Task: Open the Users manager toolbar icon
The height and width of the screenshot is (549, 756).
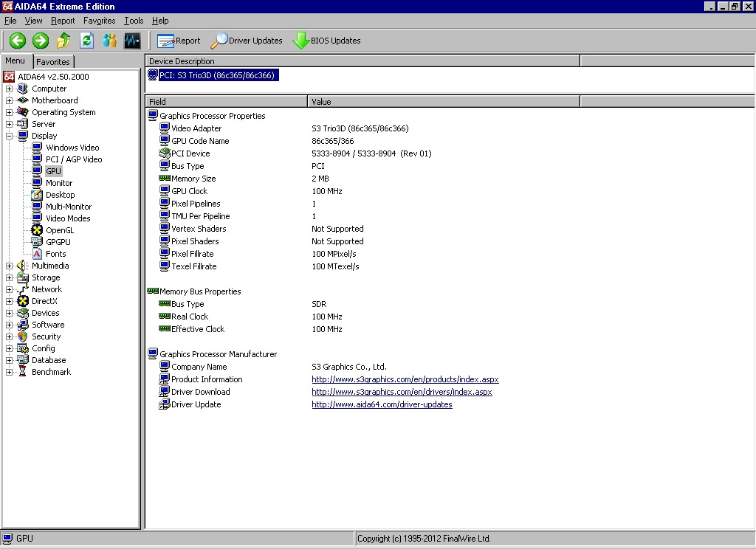Action: [109, 41]
